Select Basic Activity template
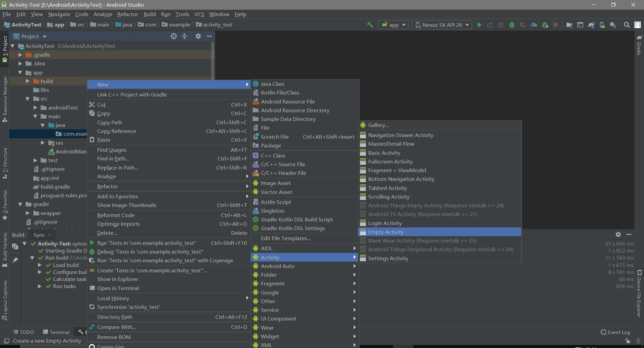Image resolution: width=644 pixels, height=348 pixels. [440, 153]
